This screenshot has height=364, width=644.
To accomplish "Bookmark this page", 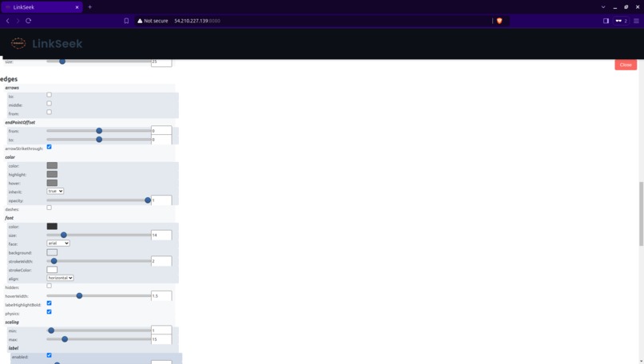I will point(126,21).
